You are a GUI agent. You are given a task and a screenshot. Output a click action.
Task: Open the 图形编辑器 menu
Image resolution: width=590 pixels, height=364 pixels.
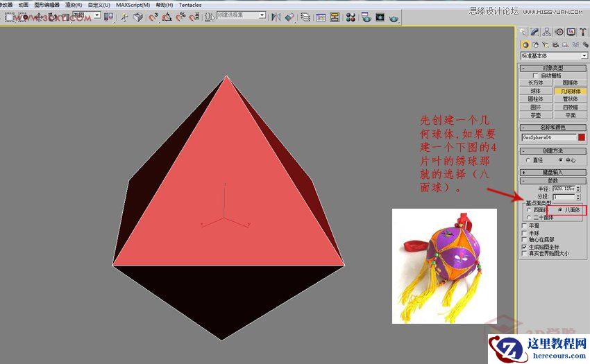click(x=47, y=5)
